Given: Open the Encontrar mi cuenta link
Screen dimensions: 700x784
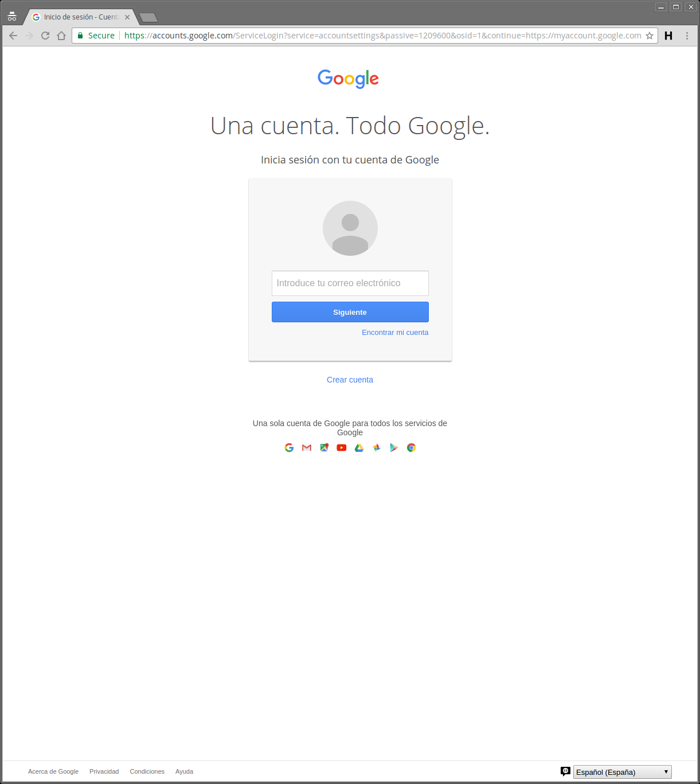Looking at the screenshot, I should pyautogui.click(x=395, y=333).
